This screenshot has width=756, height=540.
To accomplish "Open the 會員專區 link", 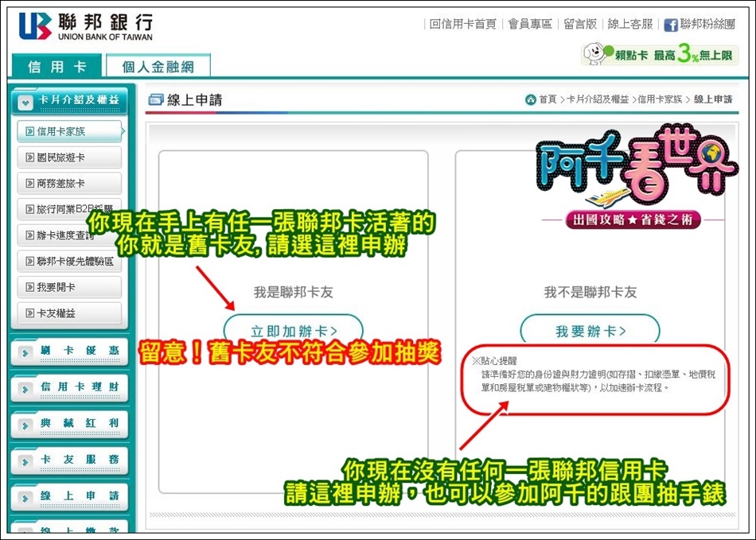I will (x=530, y=24).
